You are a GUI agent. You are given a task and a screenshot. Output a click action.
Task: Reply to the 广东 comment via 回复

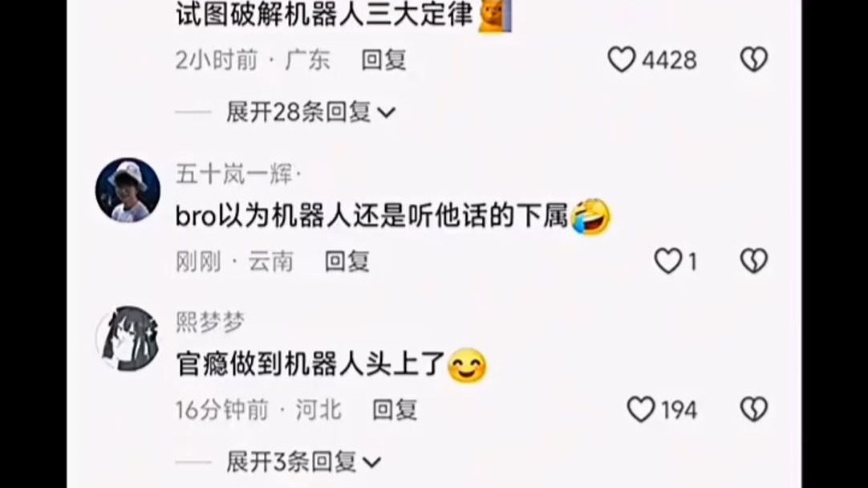pos(383,60)
